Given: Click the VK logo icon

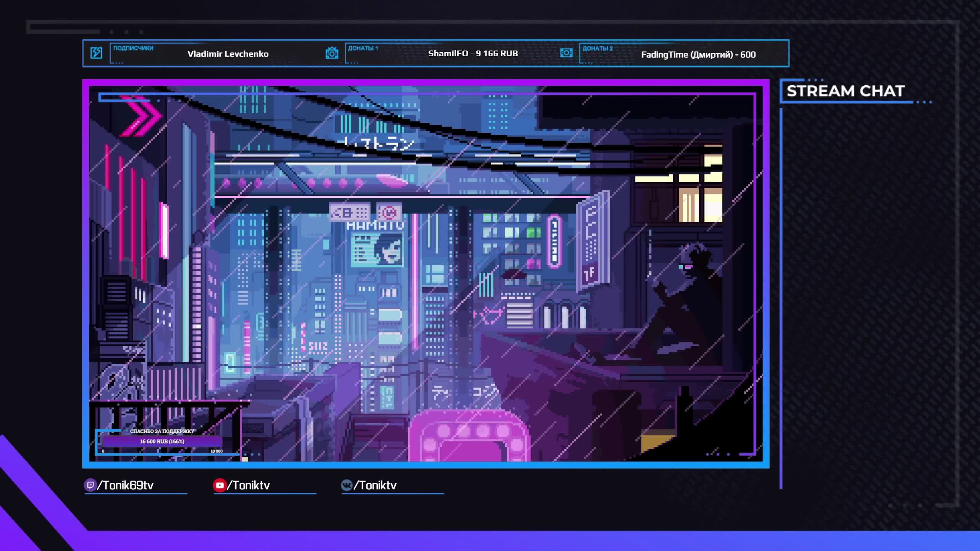Looking at the screenshot, I should point(346,485).
